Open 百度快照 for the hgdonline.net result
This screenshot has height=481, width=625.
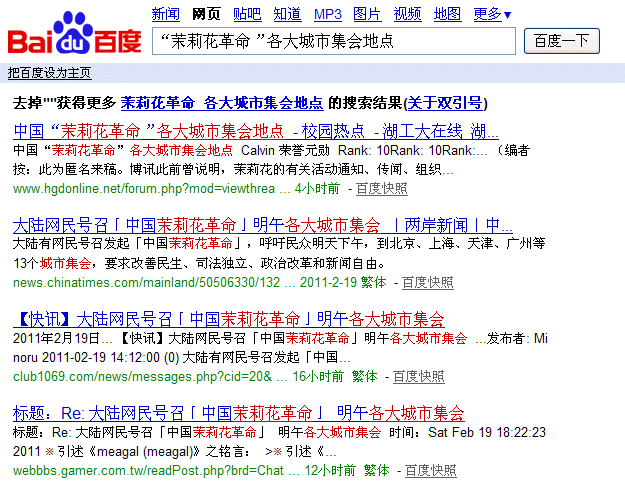pyautogui.click(x=381, y=188)
